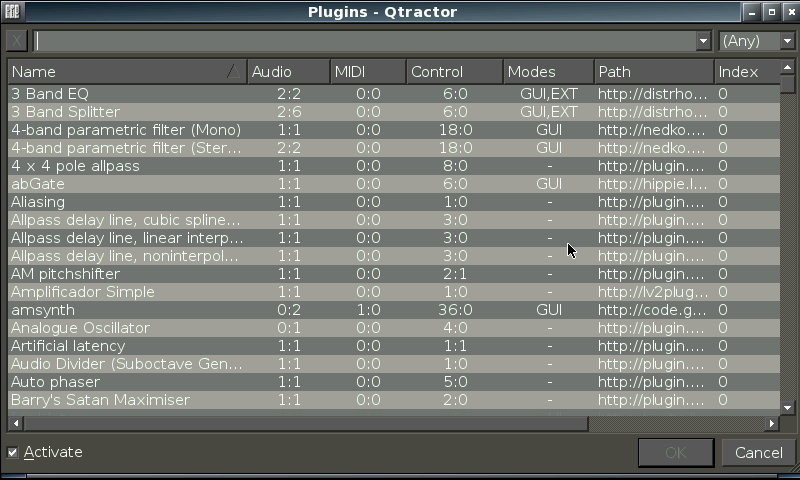Click the scroll-down arrow of the list

click(787, 407)
